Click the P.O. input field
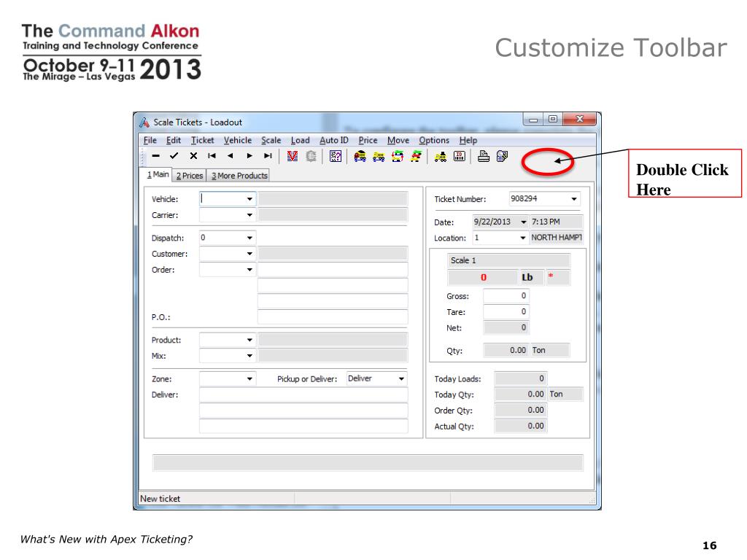The height and width of the screenshot is (560, 747). click(x=333, y=316)
